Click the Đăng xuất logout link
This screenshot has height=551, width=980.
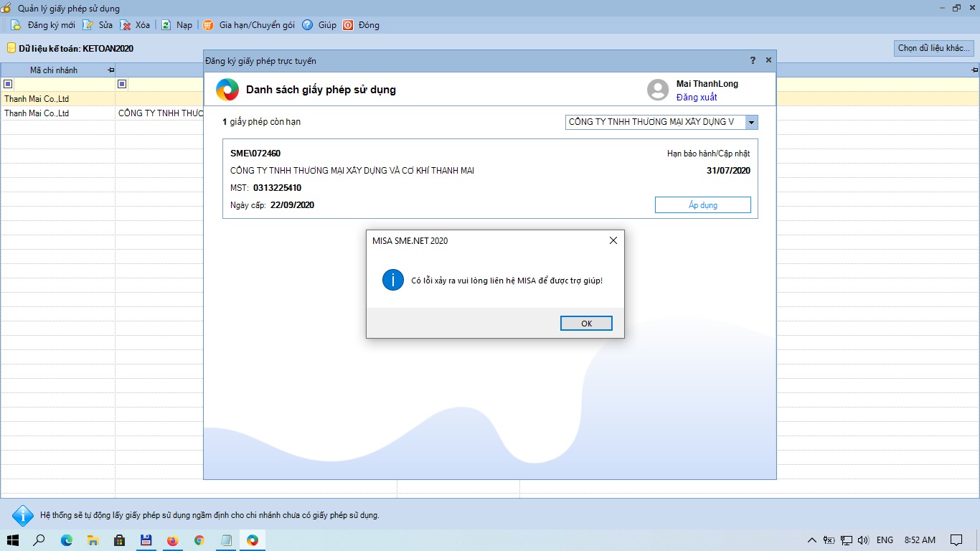[697, 98]
